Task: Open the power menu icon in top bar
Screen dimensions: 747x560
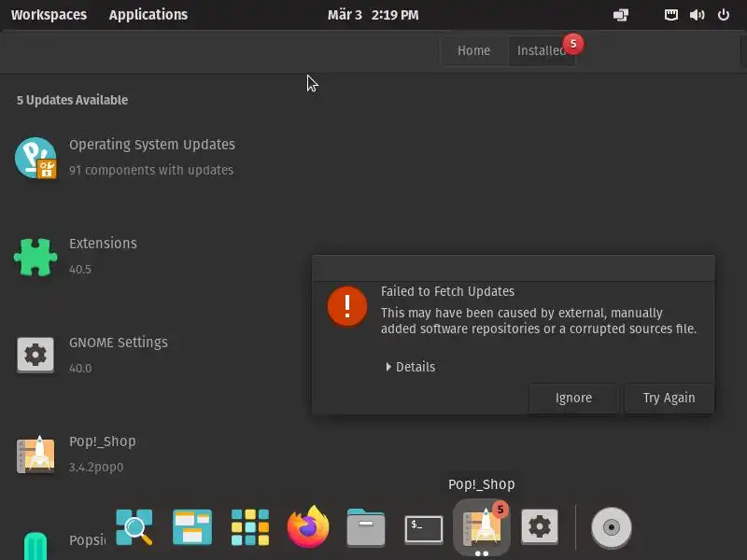Action: [723, 15]
